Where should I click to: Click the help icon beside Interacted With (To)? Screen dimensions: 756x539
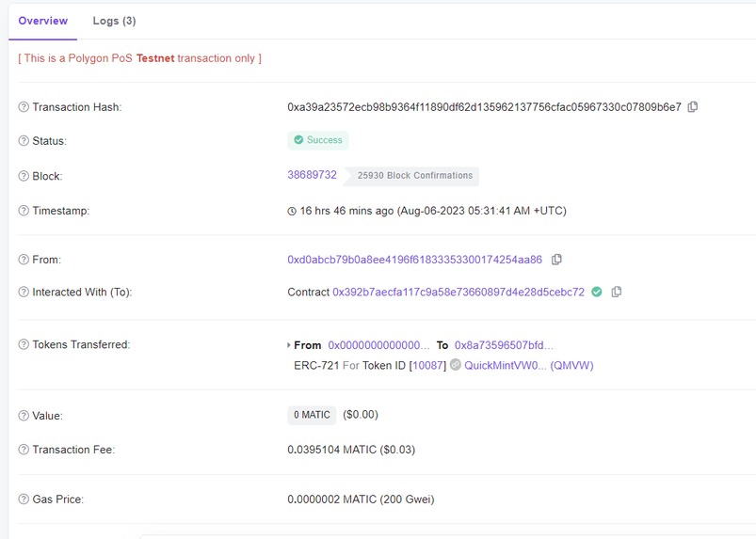[x=24, y=292]
